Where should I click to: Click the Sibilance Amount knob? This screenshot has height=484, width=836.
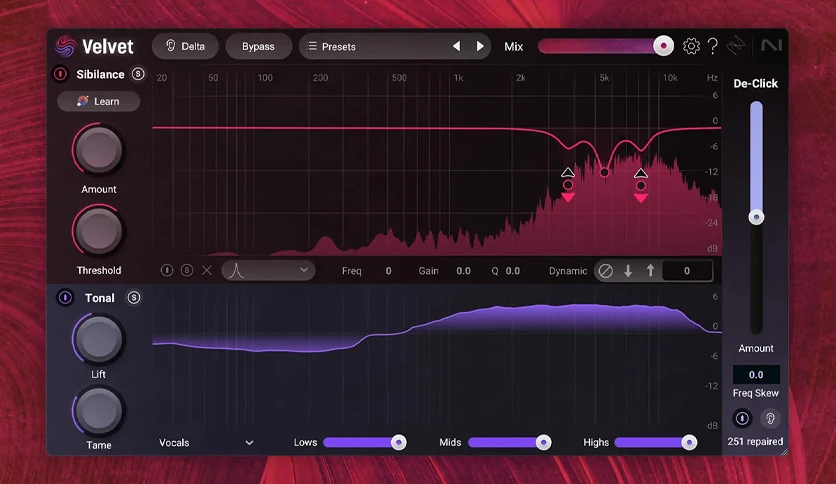coord(99,150)
